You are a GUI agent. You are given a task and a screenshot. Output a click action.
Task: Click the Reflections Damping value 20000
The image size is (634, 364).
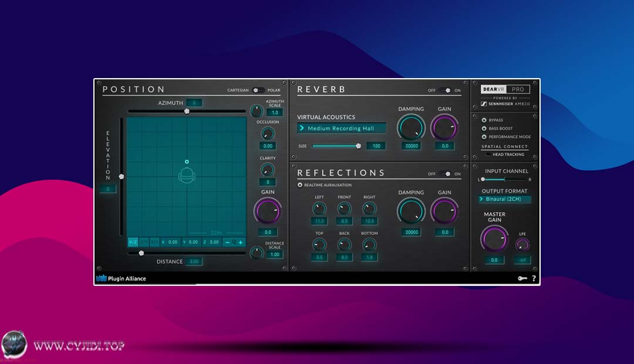[x=411, y=232]
